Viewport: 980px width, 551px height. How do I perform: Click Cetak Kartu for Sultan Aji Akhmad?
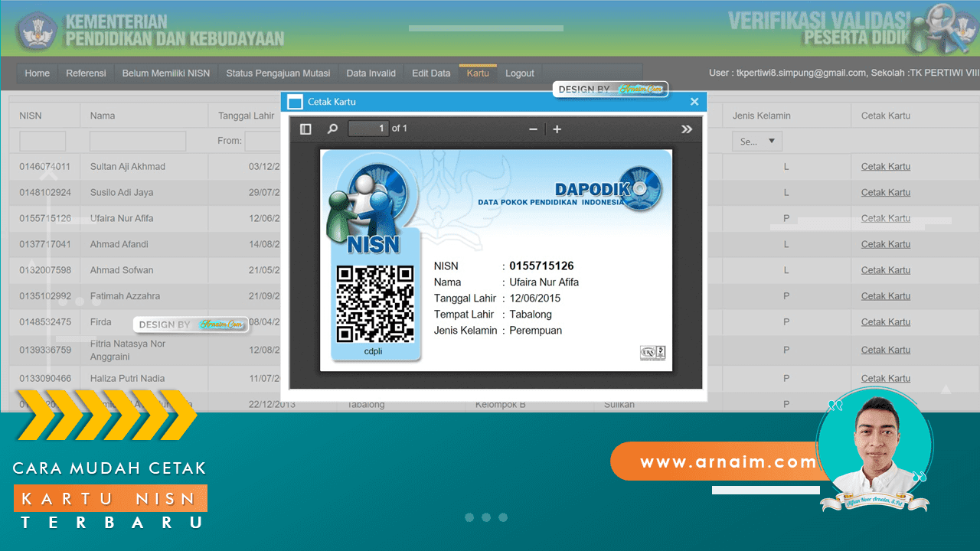tap(885, 166)
